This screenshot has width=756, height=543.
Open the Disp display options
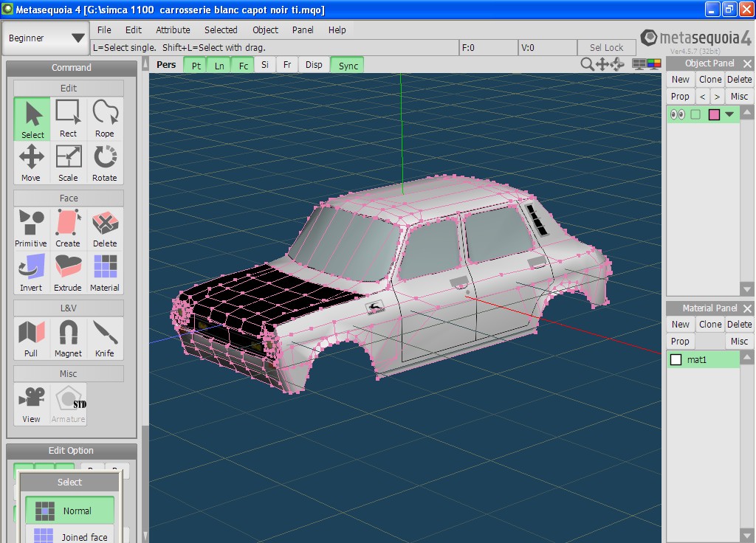314,65
